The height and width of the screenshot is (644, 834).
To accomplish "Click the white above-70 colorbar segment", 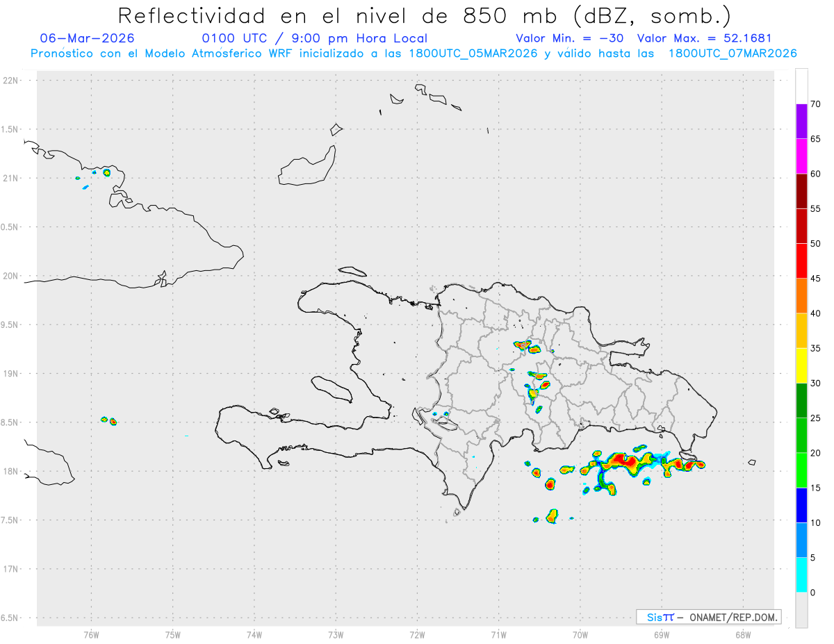I will point(801,86).
